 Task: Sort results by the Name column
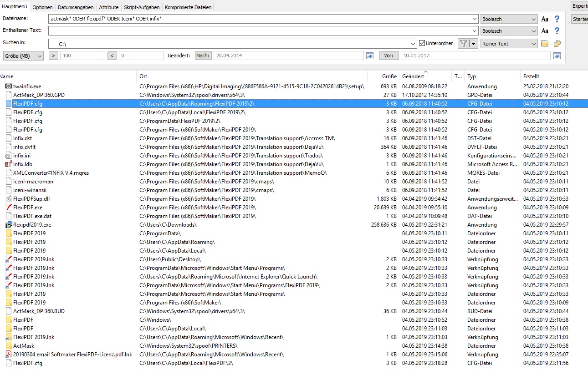point(68,76)
